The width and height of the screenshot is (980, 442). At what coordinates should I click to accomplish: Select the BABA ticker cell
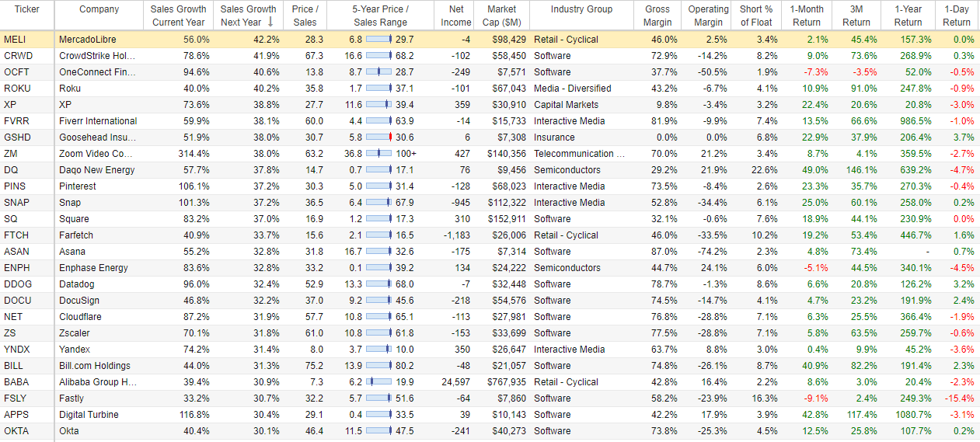coord(16,382)
